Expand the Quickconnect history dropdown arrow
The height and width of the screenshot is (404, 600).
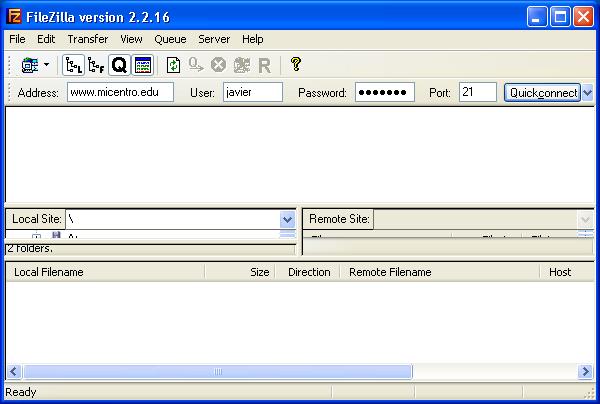click(587, 93)
